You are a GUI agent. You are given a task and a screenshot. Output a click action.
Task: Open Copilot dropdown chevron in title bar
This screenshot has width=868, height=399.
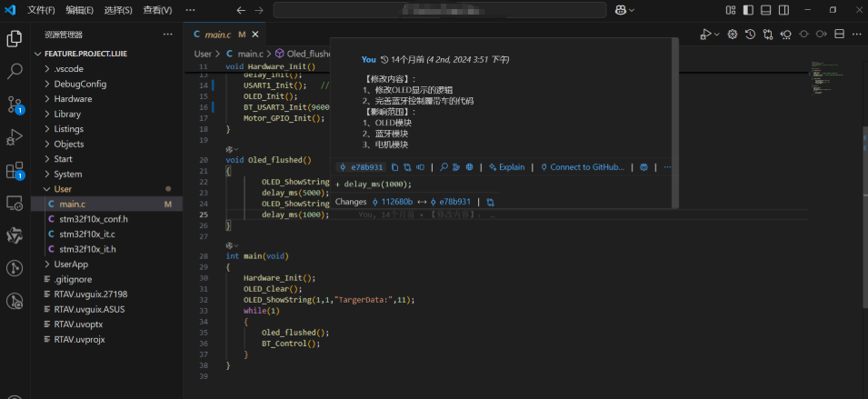[x=632, y=10]
